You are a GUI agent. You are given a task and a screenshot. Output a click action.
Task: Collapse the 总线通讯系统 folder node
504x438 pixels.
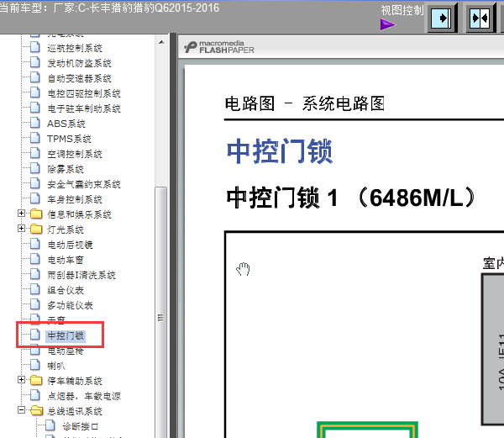click(x=22, y=411)
